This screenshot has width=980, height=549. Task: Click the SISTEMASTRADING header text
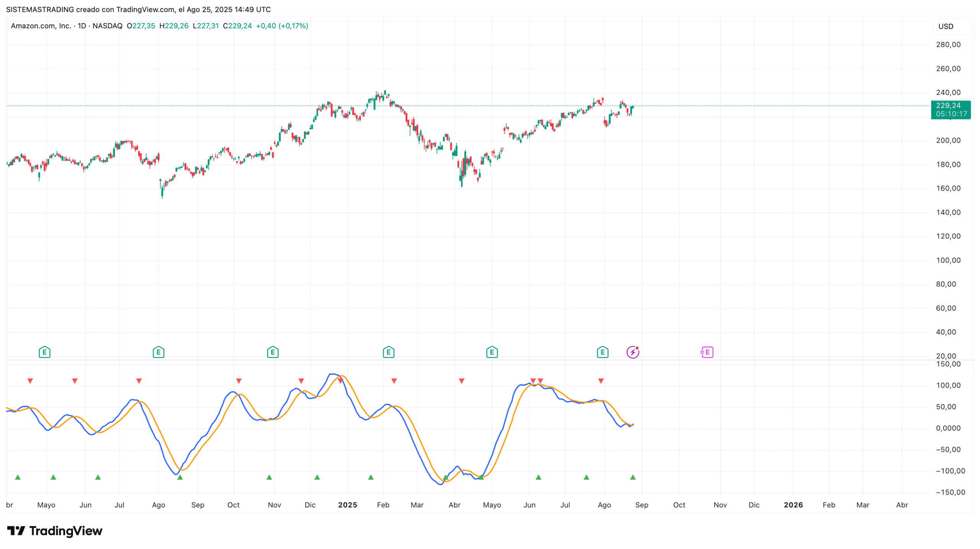pyautogui.click(x=40, y=10)
